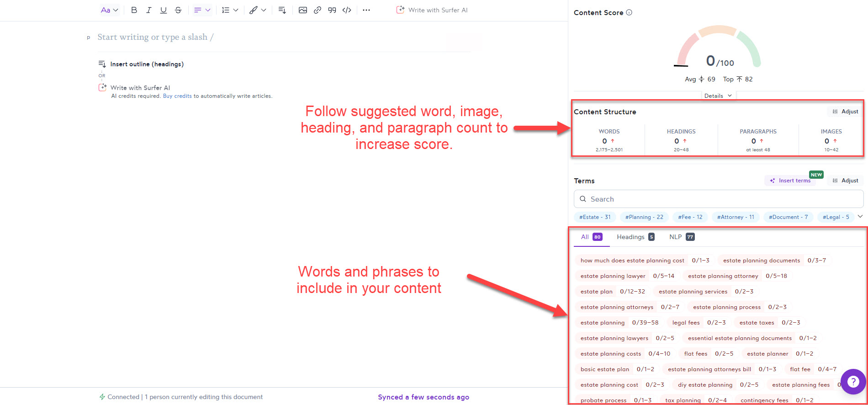868x405 pixels.
Task: Click the 'estate planning lawyer' term
Action: 613,276
